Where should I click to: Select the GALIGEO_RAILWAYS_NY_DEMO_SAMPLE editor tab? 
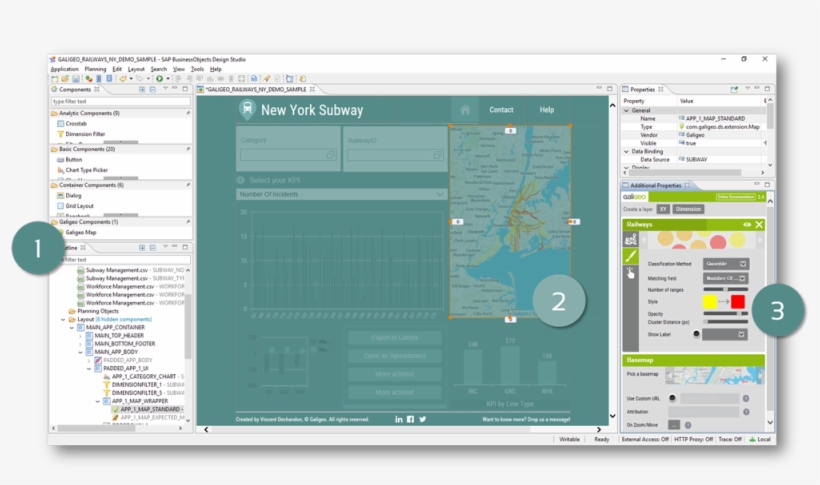click(256, 89)
